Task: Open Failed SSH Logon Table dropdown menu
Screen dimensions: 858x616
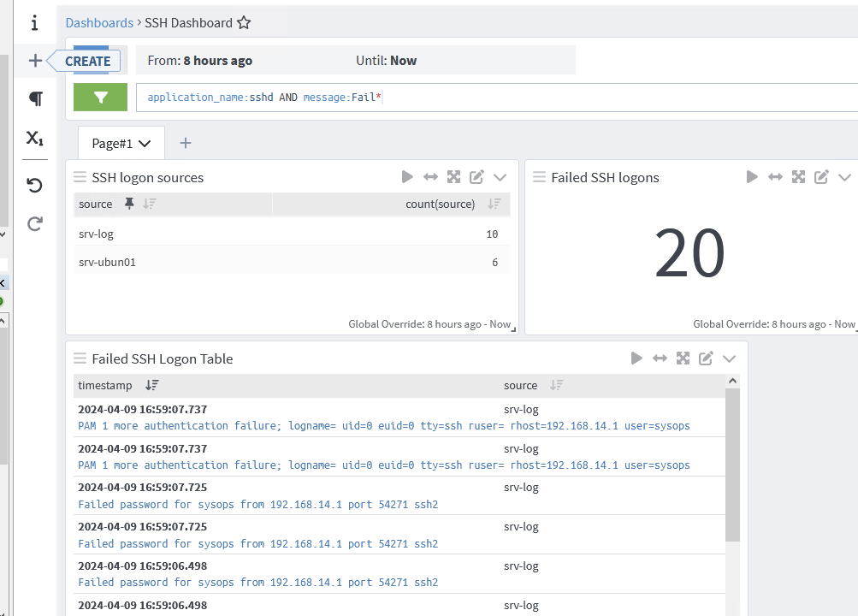Action: click(x=729, y=358)
